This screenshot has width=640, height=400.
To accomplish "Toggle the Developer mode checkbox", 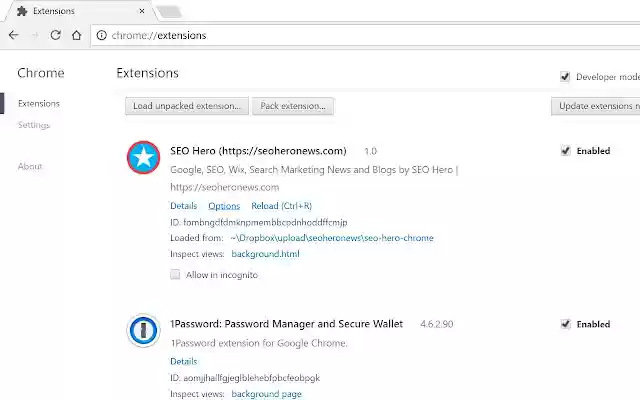I will [565, 77].
